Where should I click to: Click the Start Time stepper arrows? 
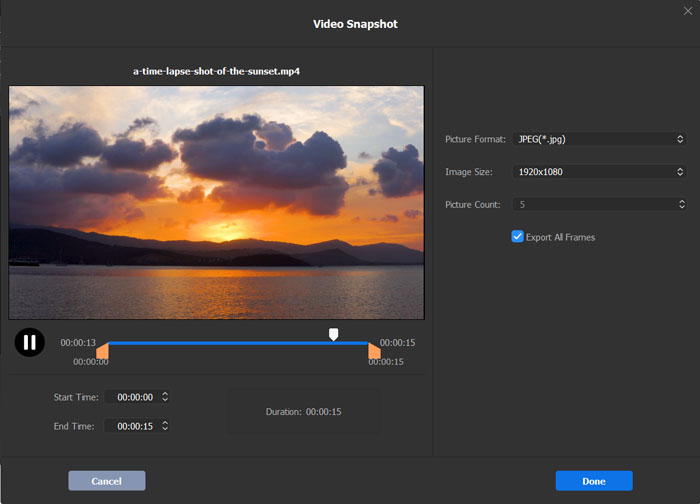[165, 396]
